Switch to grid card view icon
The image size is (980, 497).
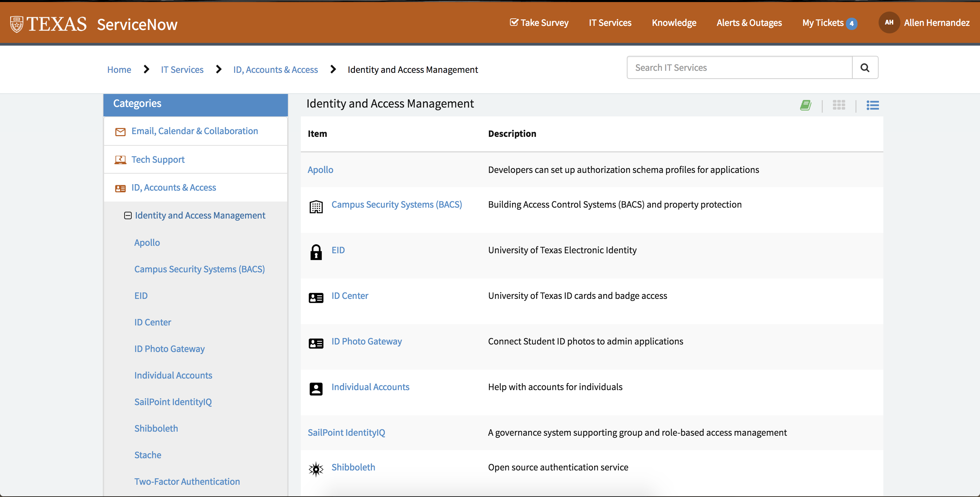coord(838,105)
